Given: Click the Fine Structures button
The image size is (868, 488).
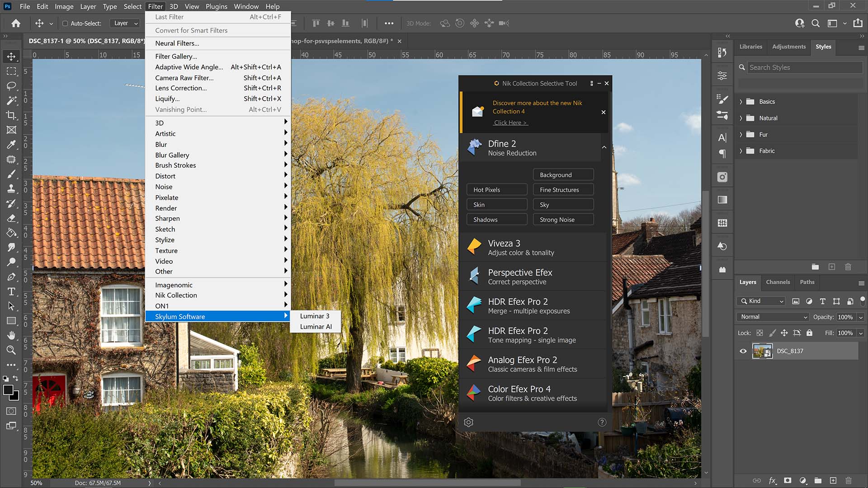Looking at the screenshot, I should tap(563, 190).
